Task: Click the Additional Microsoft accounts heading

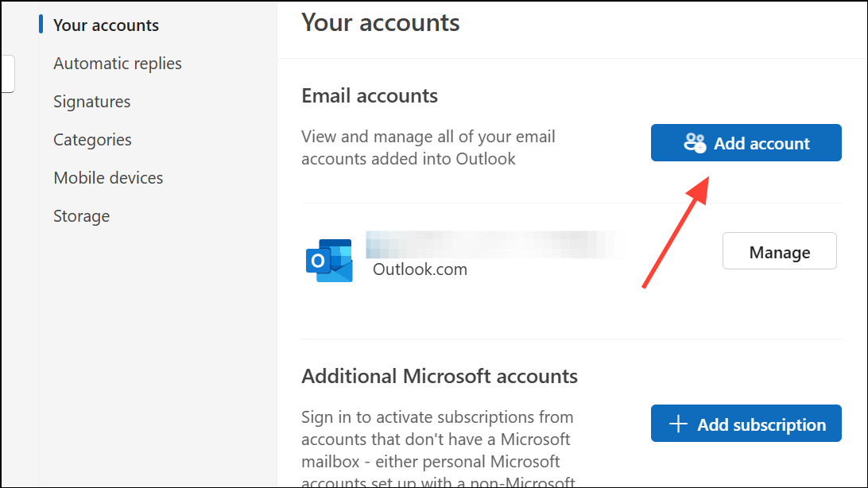Action: click(440, 376)
